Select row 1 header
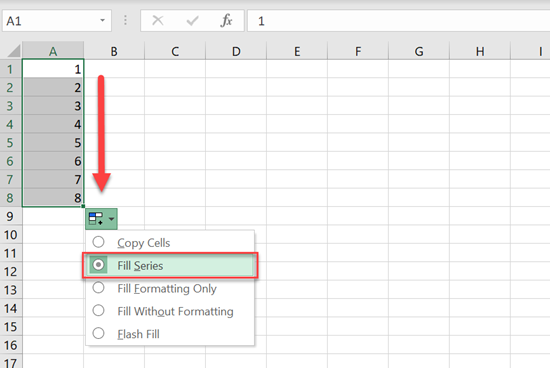550x368 pixels. pos(11,69)
